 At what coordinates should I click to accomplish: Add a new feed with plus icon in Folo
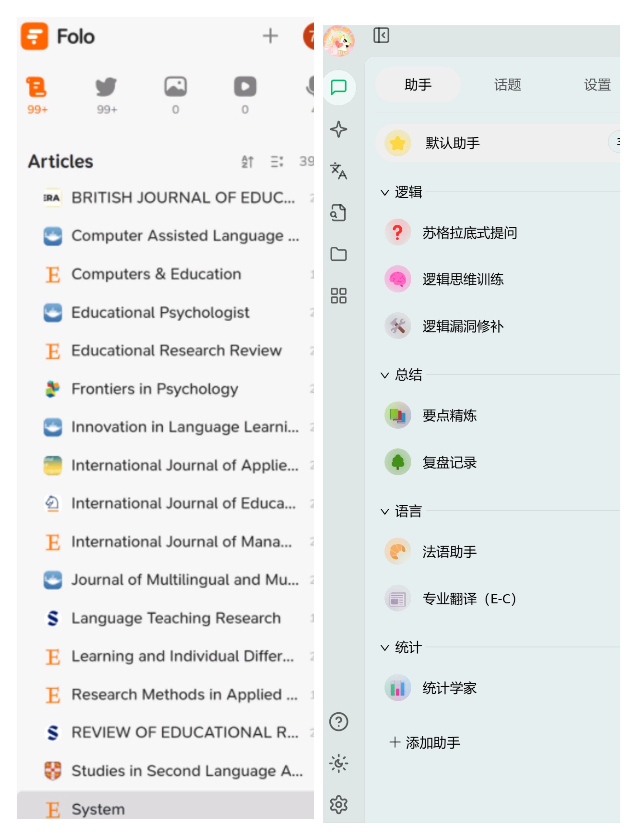tap(270, 36)
